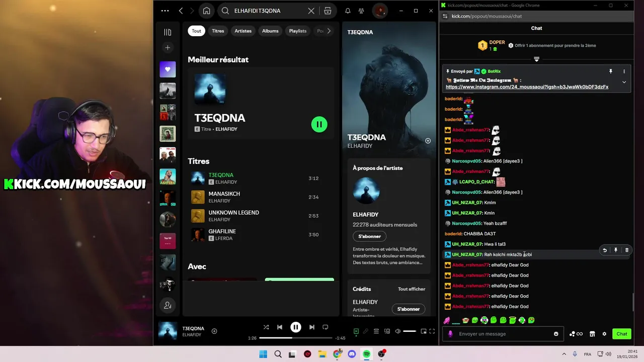
Task: Open the Spotify Home page
Action: click(x=207, y=11)
